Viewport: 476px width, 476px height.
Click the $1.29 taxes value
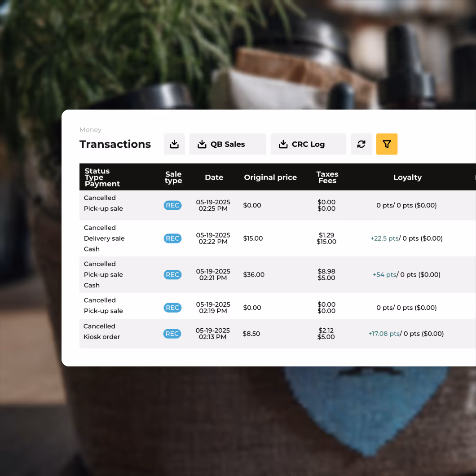click(x=326, y=235)
